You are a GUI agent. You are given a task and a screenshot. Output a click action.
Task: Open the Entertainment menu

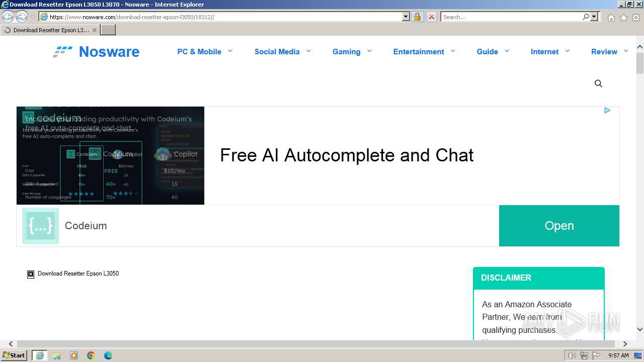pyautogui.click(x=419, y=51)
